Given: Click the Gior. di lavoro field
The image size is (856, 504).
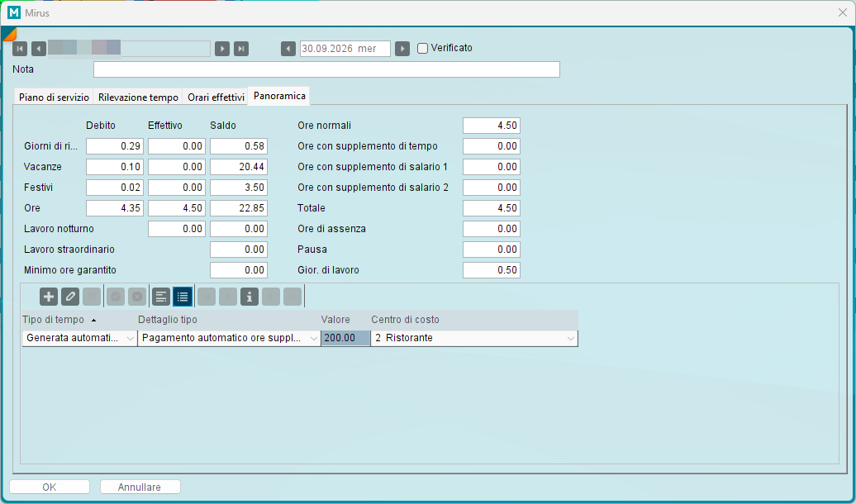Looking at the screenshot, I should 492,270.
